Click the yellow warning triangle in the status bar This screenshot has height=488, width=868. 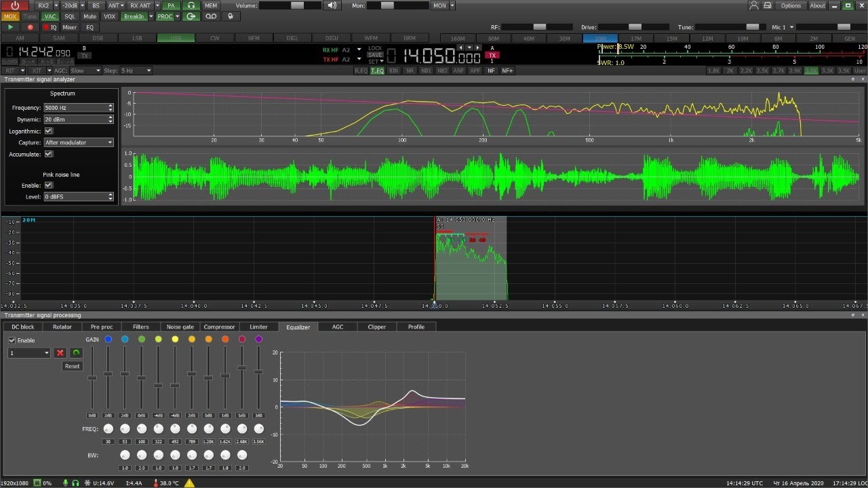(189, 483)
